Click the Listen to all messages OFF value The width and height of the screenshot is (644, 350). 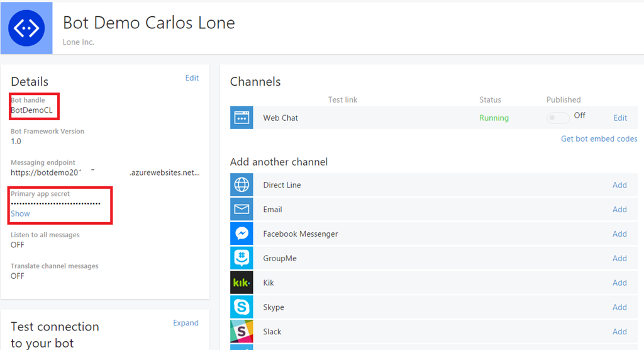pos(18,245)
